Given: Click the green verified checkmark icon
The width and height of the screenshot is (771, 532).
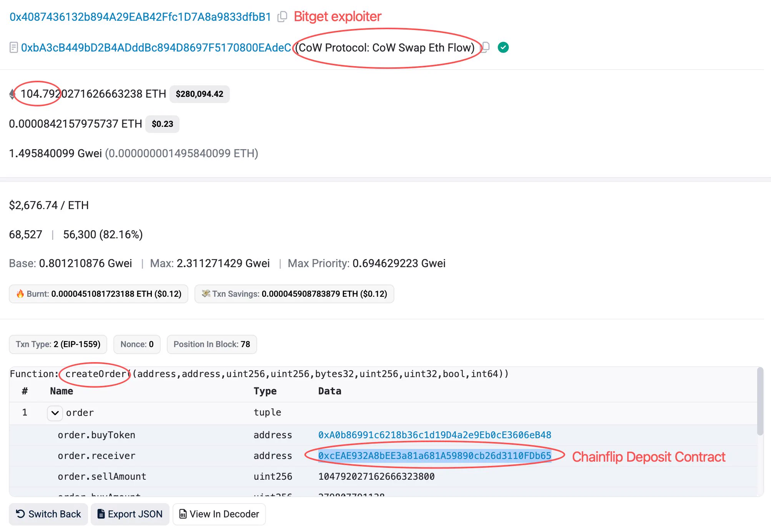Looking at the screenshot, I should (x=503, y=47).
